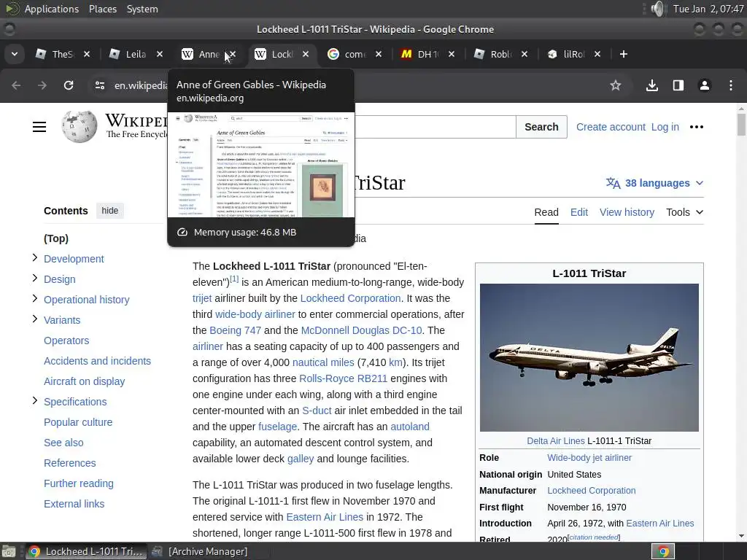
Task: Click the Delta Air Lines caption link
Action: coord(555,441)
